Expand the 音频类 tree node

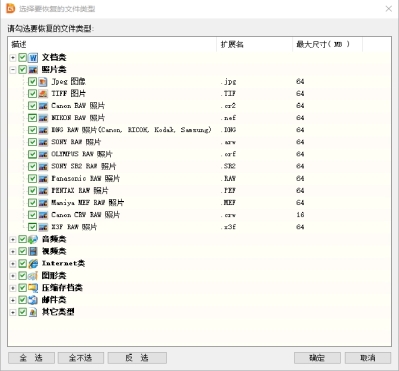click(x=13, y=239)
